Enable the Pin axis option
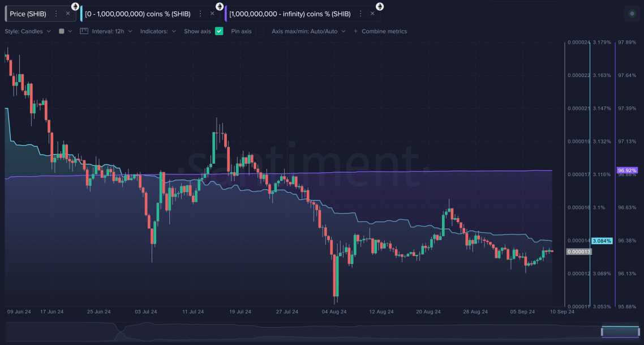 click(259, 31)
